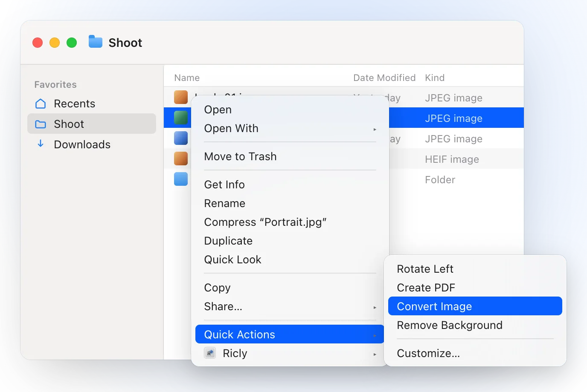The width and height of the screenshot is (587, 392).
Task: Select the blue JPEG thumbnail icon
Action: (x=181, y=138)
